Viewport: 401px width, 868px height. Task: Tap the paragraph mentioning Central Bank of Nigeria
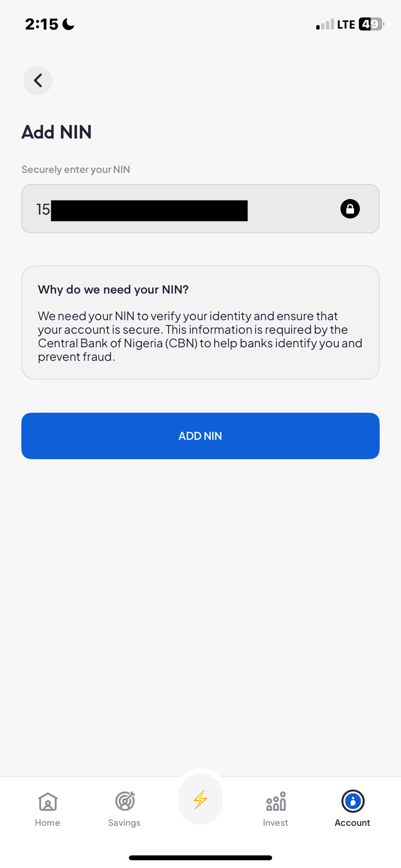[x=200, y=336]
